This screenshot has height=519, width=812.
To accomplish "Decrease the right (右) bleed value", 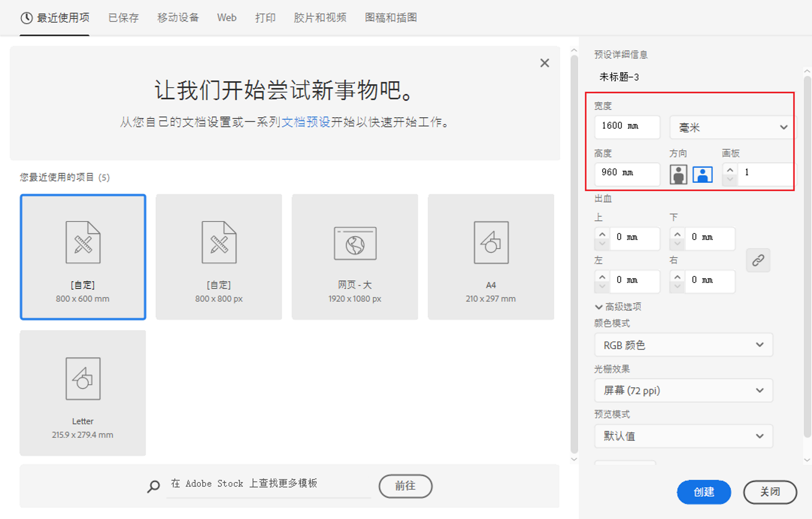I will (x=677, y=287).
